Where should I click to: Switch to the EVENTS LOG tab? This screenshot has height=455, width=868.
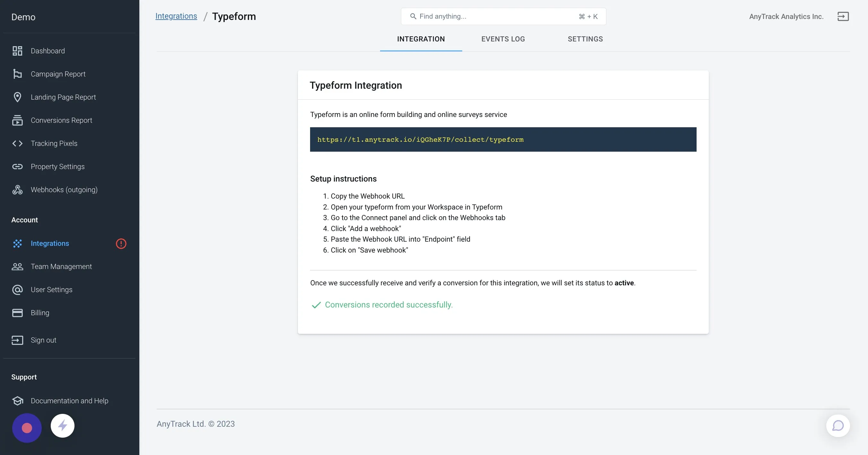(503, 39)
